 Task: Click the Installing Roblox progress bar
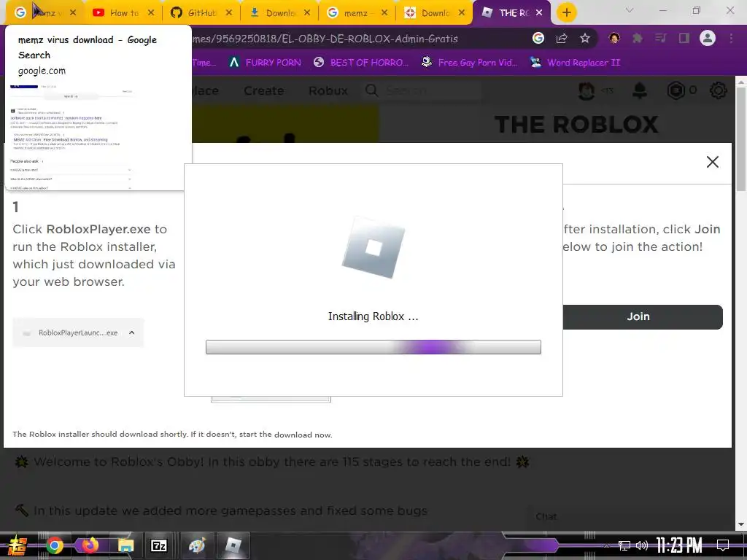pos(373,347)
